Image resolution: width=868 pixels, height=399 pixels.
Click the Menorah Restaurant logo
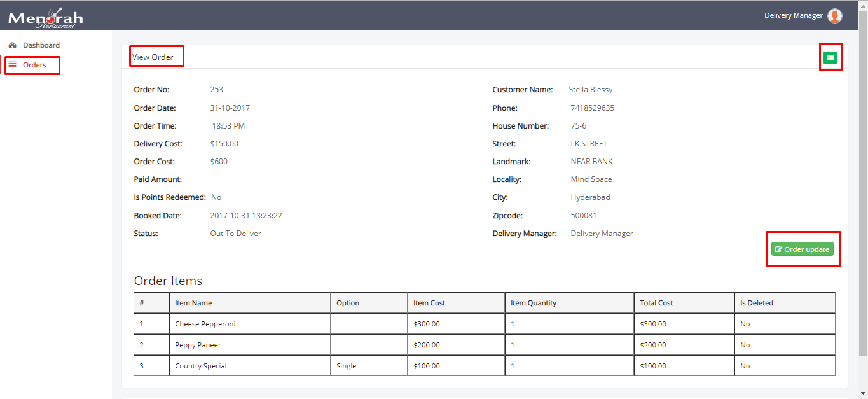pyautogui.click(x=45, y=17)
